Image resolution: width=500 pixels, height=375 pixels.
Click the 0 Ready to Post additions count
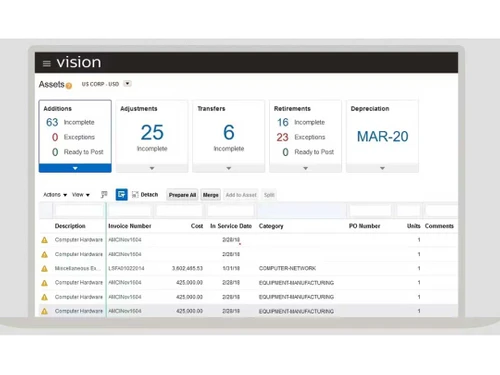(55, 152)
